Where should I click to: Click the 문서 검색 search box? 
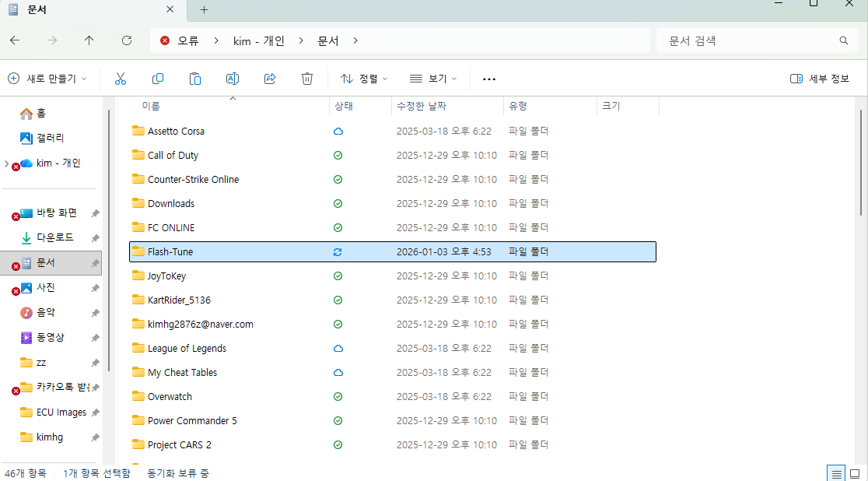coord(751,40)
